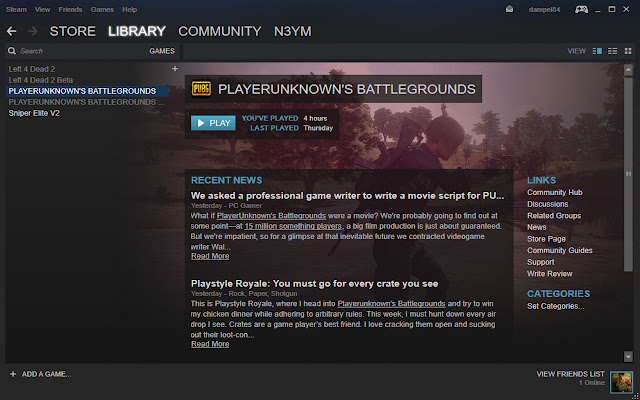Click the scrollbar up arrow
Image resolution: width=640 pixels, height=400 pixels.
pyautogui.click(x=628, y=70)
